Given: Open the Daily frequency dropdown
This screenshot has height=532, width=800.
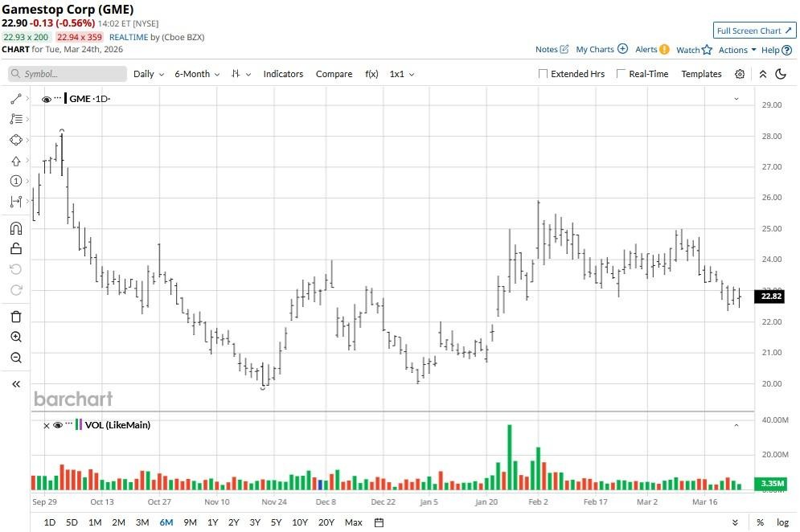Looking at the screenshot, I should (x=149, y=74).
